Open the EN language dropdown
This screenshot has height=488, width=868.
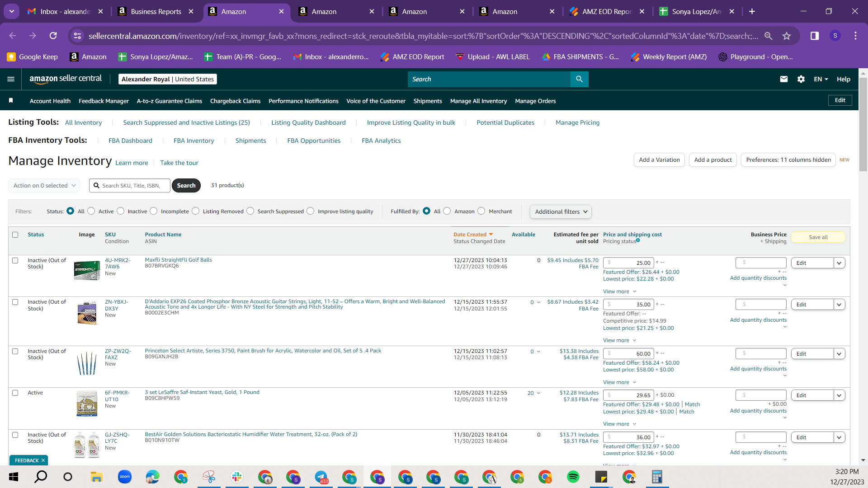coord(821,79)
